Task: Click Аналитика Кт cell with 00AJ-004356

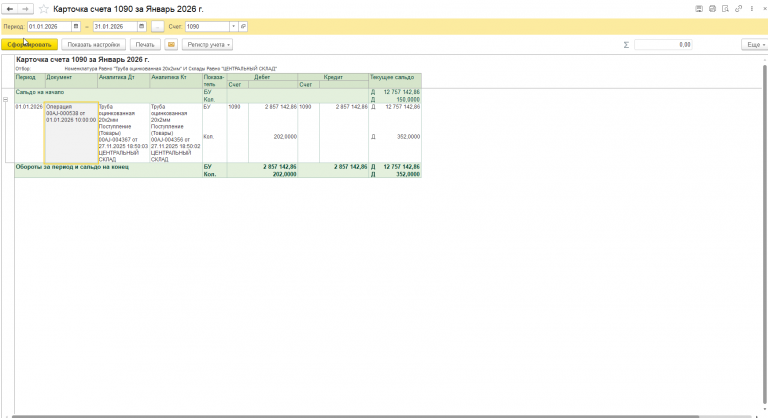Action: 176,133
